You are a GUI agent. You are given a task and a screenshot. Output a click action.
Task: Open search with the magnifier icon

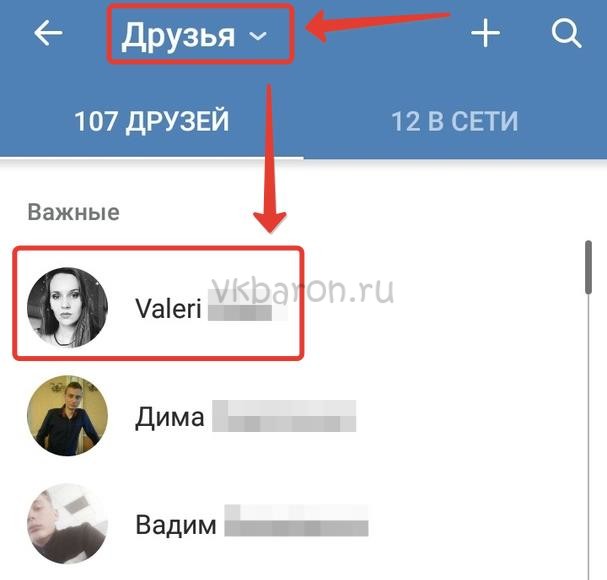click(x=566, y=34)
